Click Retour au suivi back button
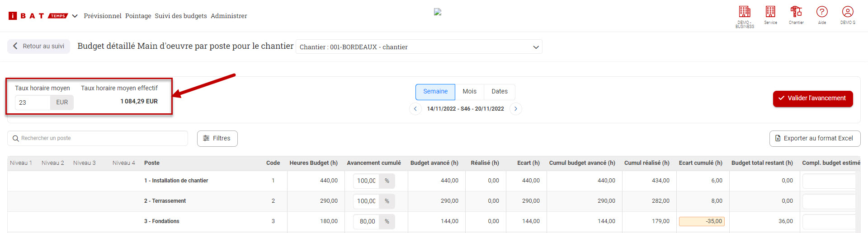This screenshot has height=233, width=868. click(38, 46)
